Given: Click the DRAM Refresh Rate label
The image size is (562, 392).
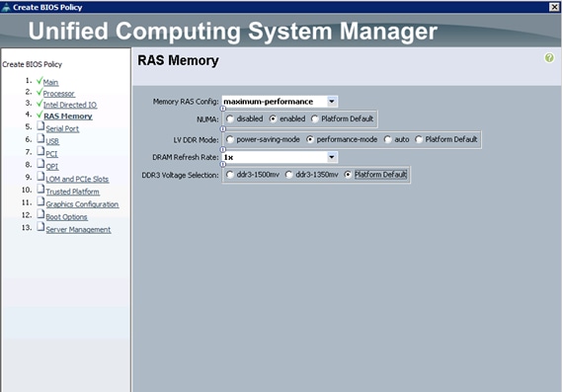Looking at the screenshot, I should [x=186, y=157].
